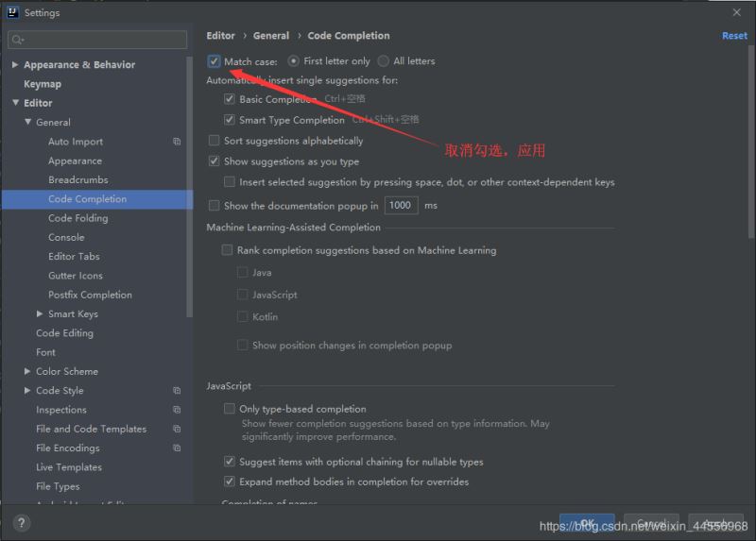This screenshot has width=756, height=541.
Task: Click the project-level icon beside Inspections
Action: (x=177, y=410)
